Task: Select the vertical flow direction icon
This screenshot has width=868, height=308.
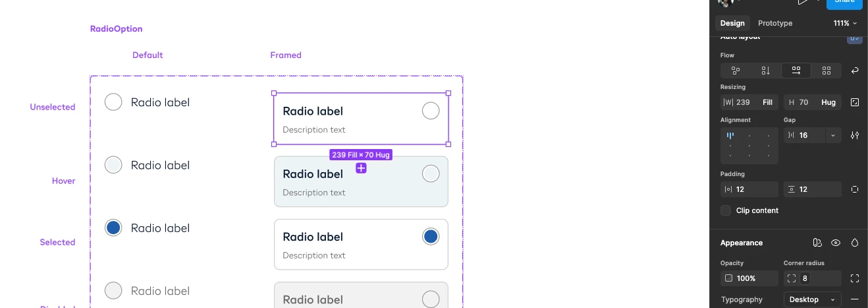Action: 765,71
